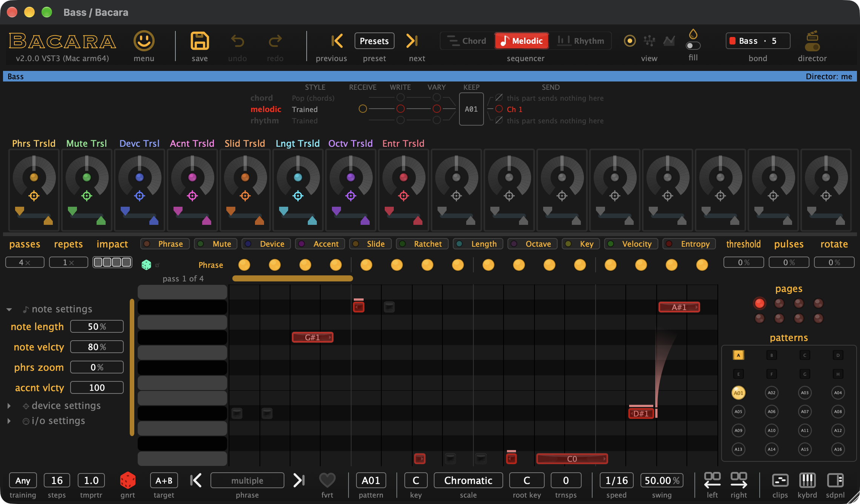Viewport: 860px width, 504px height.
Task: Open the Chromatic scale dropdown
Action: pyautogui.click(x=468, y=480)
